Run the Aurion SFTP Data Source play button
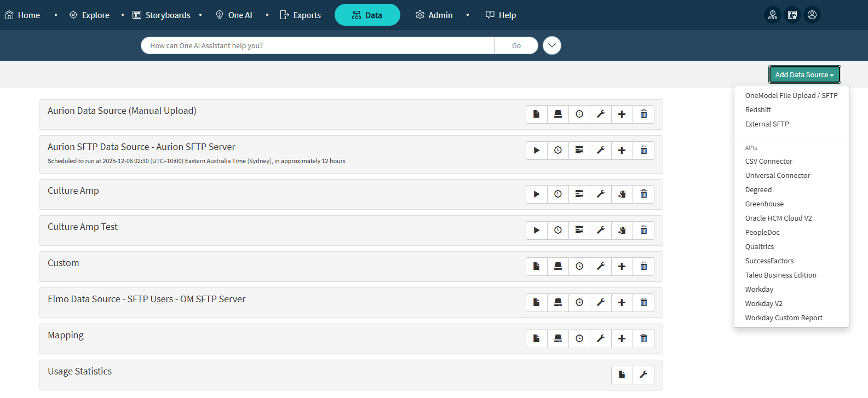 pyautogui.click(x=537, y=150)
